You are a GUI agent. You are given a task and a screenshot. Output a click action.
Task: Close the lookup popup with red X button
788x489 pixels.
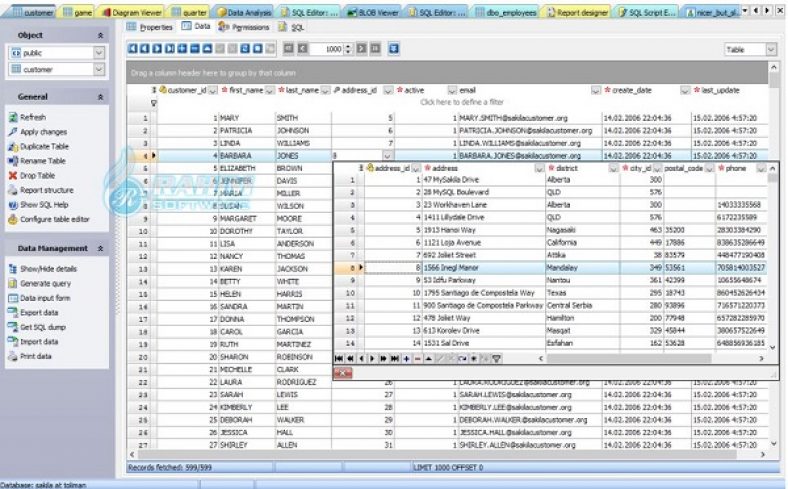(x=343, y=373)
